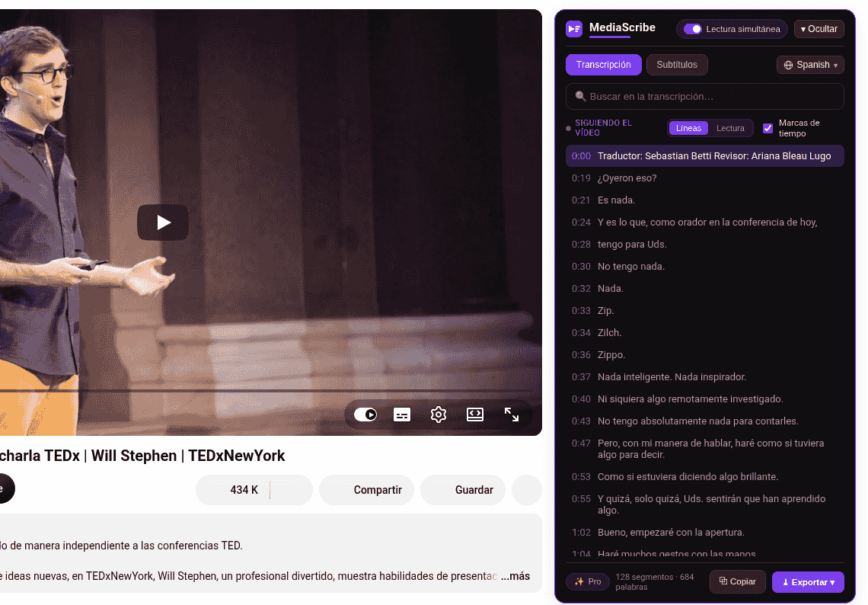Select 'Y quizá, solo quizá' line

pos(705,504)
